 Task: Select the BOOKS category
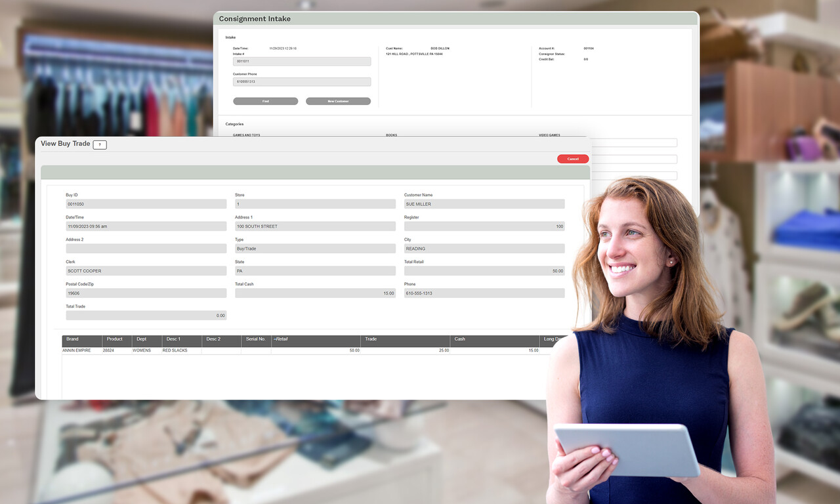pos(392,135)
